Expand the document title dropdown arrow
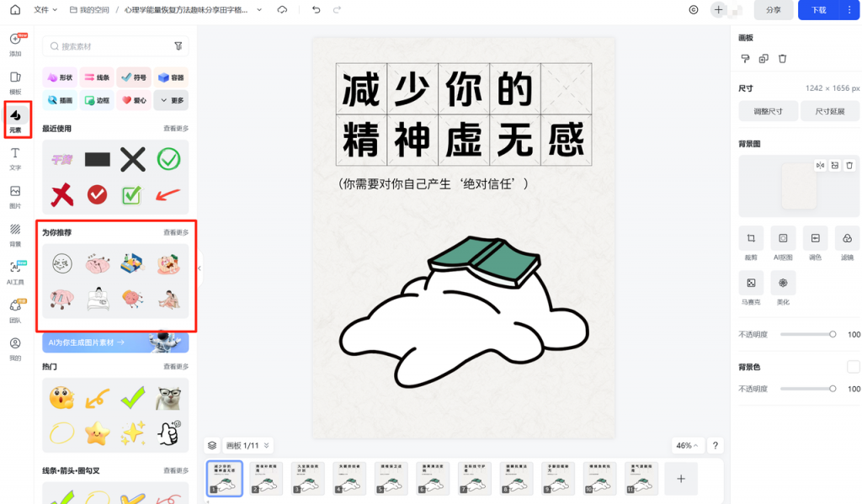Image resolution: width=862 pixels, height=504 pixels. [259, 10]
